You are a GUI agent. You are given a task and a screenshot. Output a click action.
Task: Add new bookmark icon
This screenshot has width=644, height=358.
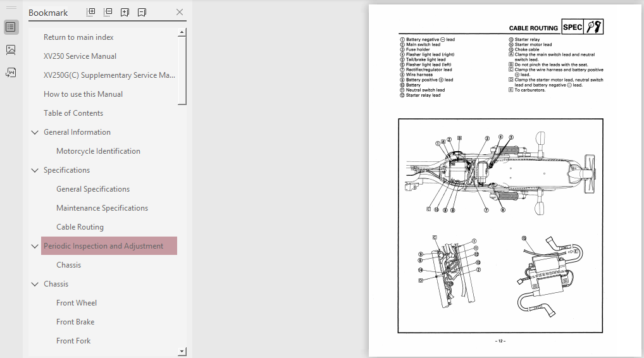(125, 12)
